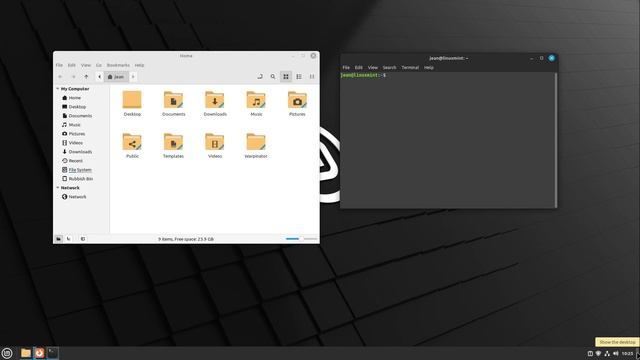Open the panel clock calendar

coord(627,353)
